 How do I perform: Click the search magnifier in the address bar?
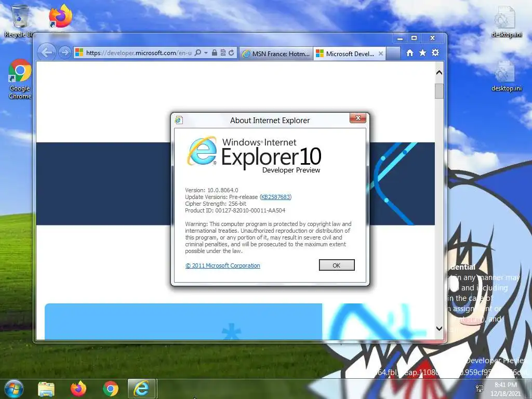[198, 52]
